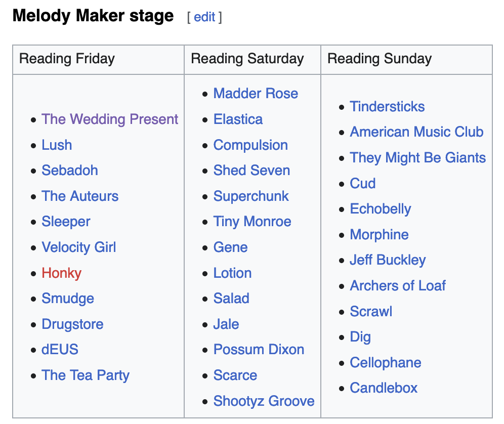Visit the Tindersticks link
The width and height of the screenshot is (504, 424).
tap(387, 107)
